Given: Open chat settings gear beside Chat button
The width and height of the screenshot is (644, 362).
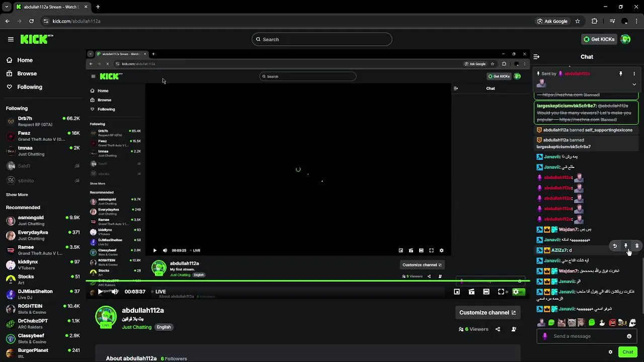Looking at the screenshot, I should (x=610, y=352).
